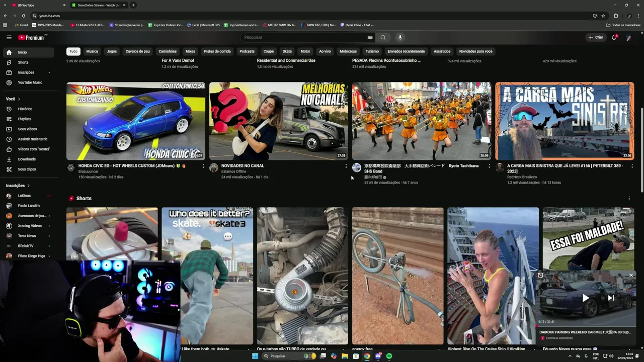Open the YouTube hamburger guide menu
The height and width of the screenshot is (362, 644).
point(9,37)
